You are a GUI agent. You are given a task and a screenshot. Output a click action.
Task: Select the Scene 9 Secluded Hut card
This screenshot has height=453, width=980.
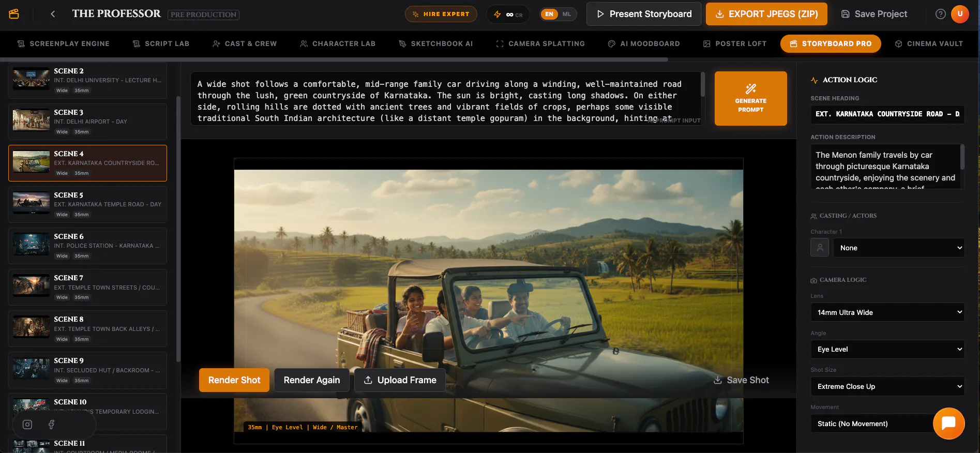tap(87, 370)
